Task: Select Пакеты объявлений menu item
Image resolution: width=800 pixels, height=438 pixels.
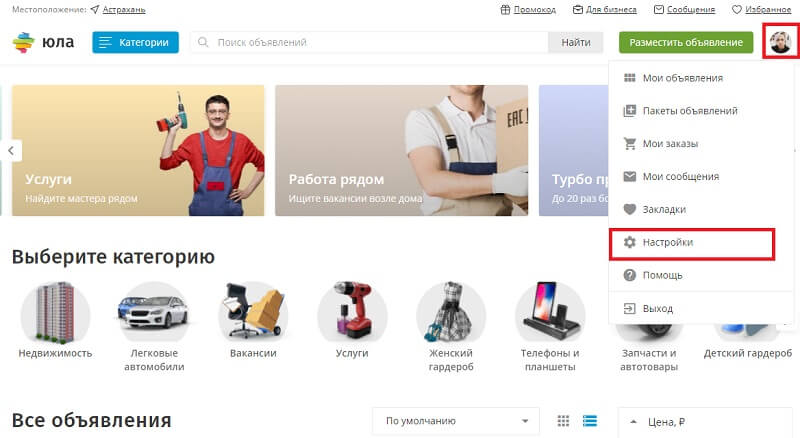Action: (701, 111)
